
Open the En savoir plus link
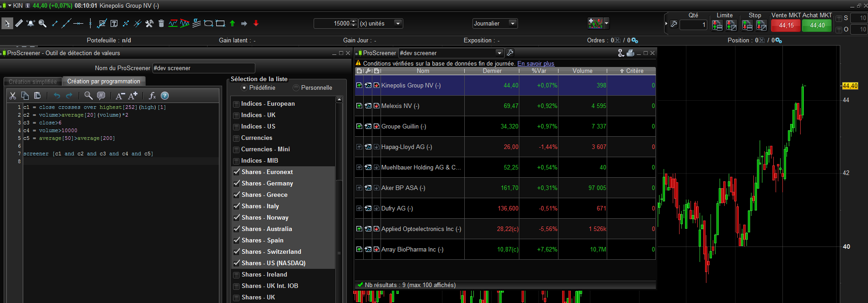536,64
